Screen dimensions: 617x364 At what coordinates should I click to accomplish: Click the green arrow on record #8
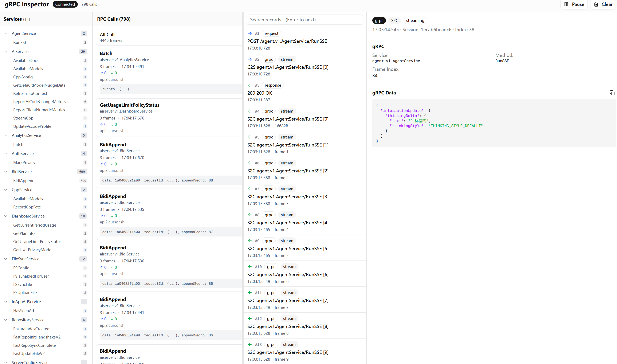pos(250,215)
